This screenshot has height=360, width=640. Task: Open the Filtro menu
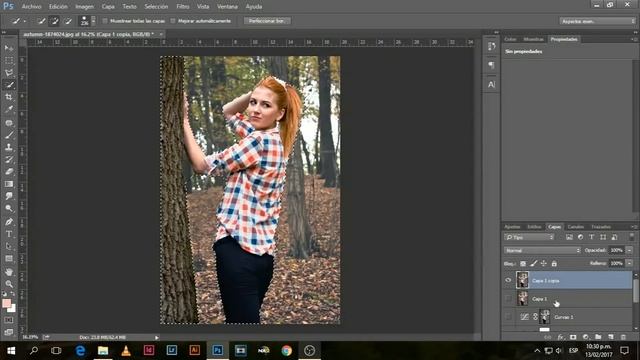[183, 7]
